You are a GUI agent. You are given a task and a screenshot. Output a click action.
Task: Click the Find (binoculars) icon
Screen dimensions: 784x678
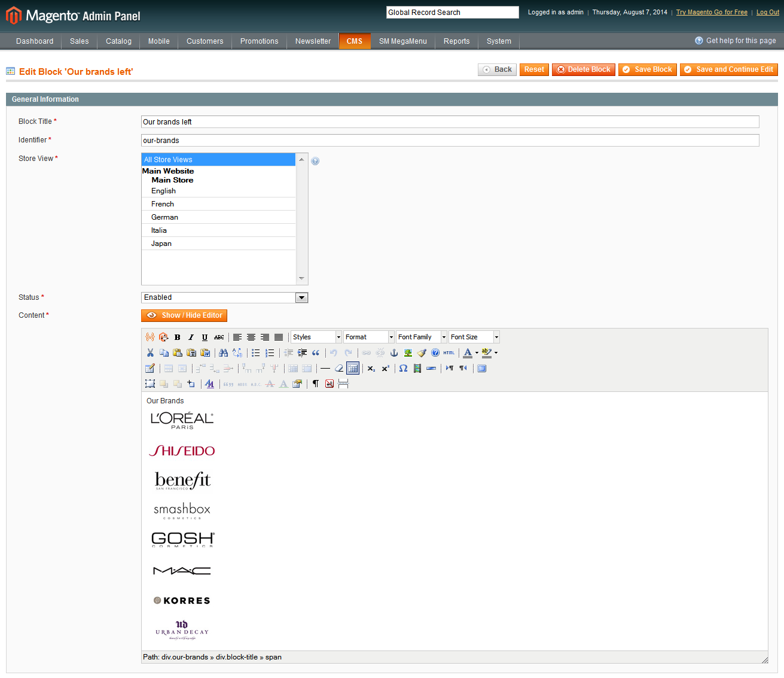(223, 352)
